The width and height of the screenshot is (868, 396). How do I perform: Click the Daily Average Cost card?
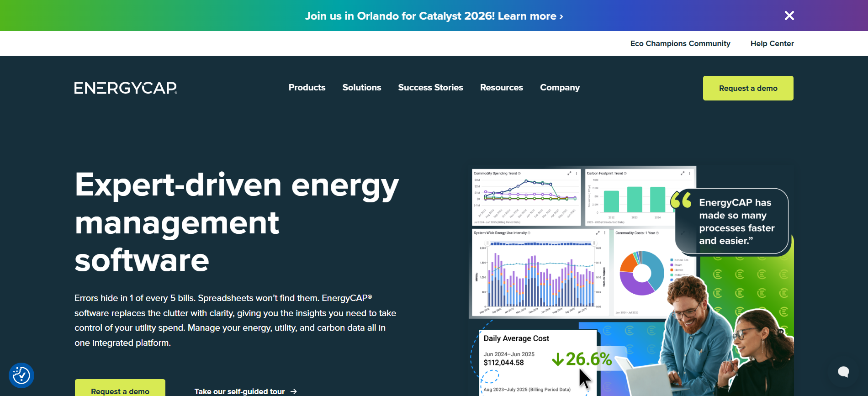point(538,362)
